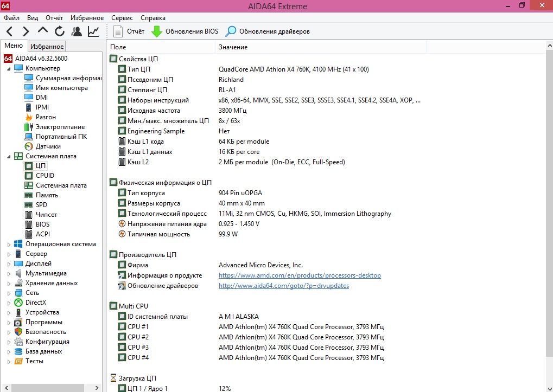The height and width of the screenshot is (392, 553).
Task: Open the Файл menu
Action: [x=11, y=17]
